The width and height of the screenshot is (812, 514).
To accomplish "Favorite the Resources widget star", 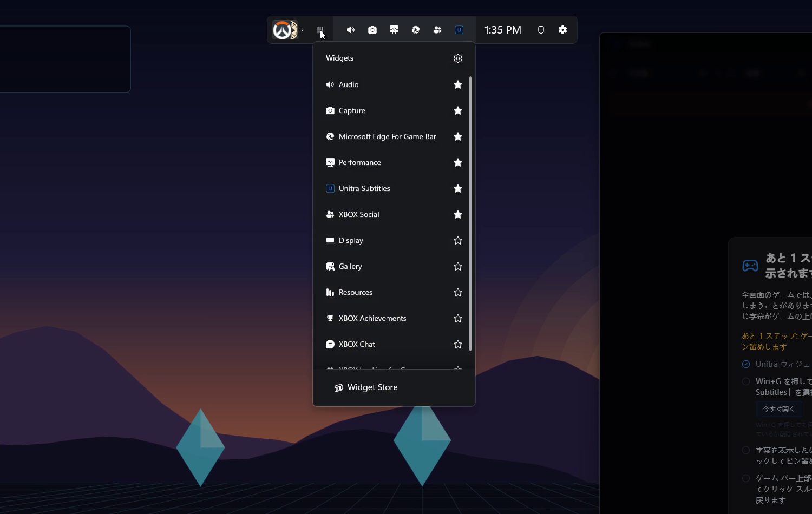I will click(x=458, y=292).
